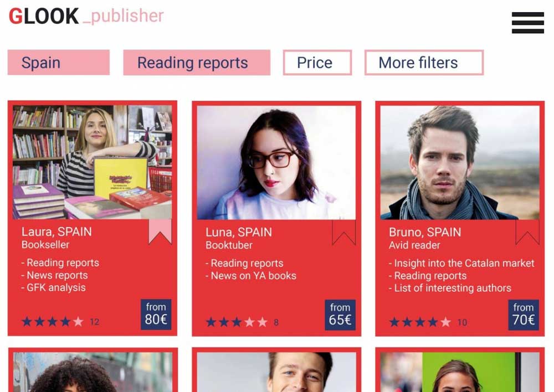
Task: Expand the Price filter
Action: (317, 63)
